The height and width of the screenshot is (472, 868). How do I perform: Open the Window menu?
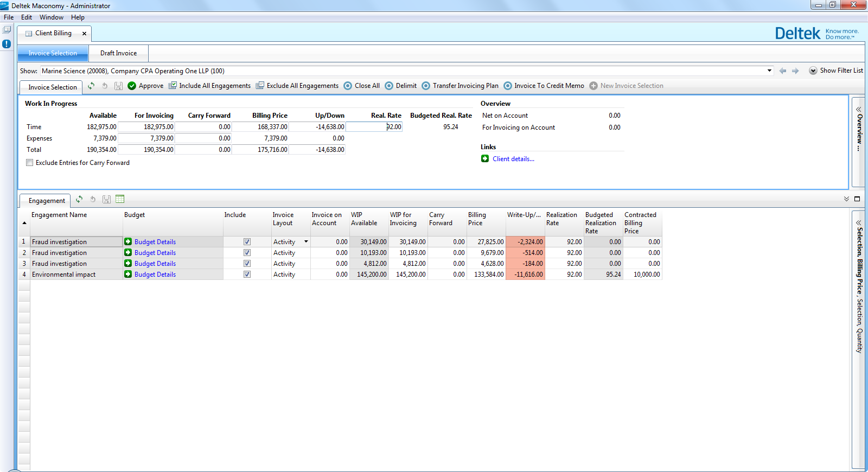click(x=51, y=17)
